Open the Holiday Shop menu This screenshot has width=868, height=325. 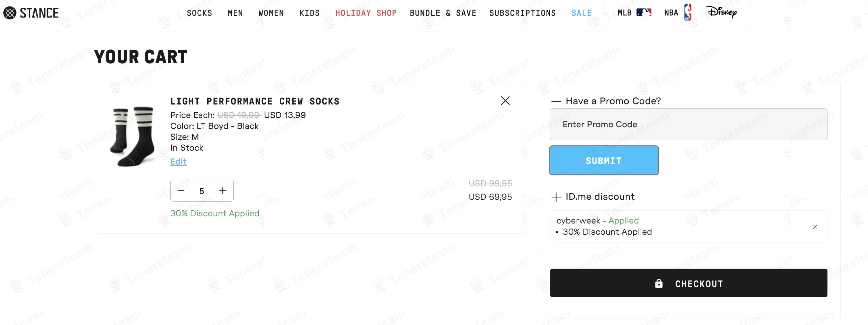pyautogui.click(x=365, y=13)
